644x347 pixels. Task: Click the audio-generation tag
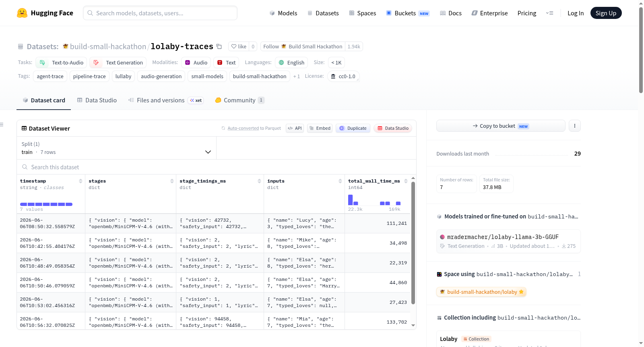(x=161, y=76)
